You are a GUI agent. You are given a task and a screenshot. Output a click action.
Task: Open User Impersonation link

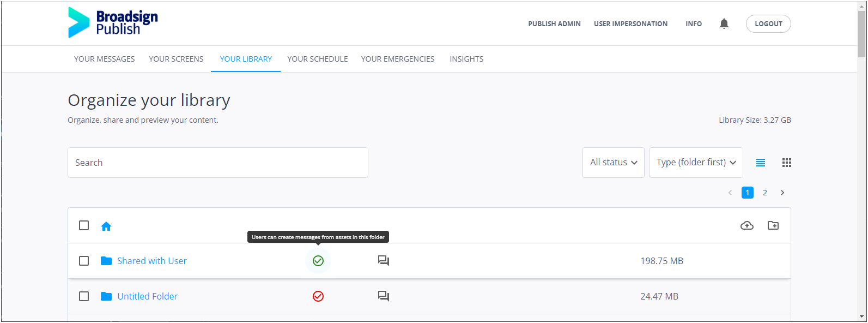point(630,24)
